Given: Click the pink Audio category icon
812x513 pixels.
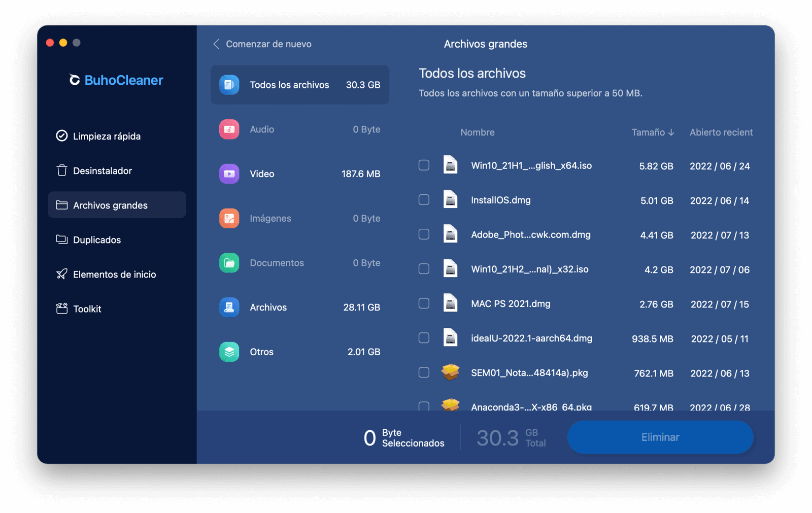Looking at the screenshot, I should 229,129.
